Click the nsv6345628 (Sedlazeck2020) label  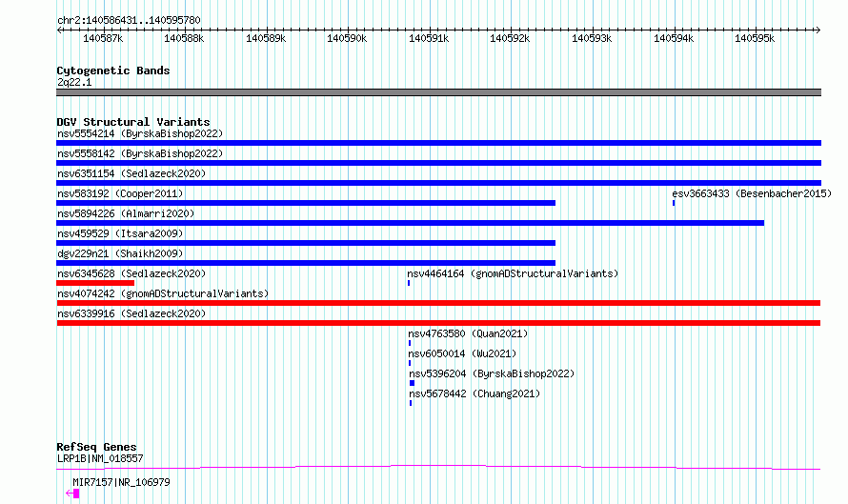click(x=131, y=273)
